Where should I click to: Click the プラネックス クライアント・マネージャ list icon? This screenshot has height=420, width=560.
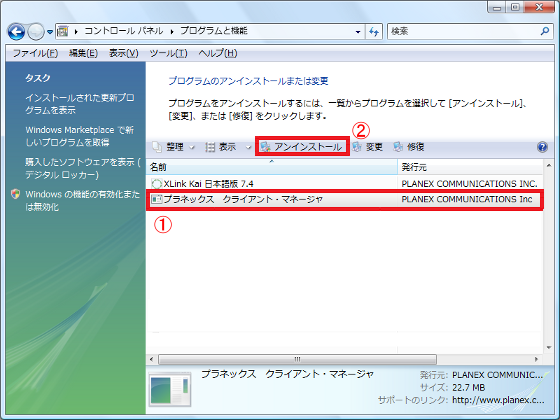pyautogui.click(x=156, y=199)
